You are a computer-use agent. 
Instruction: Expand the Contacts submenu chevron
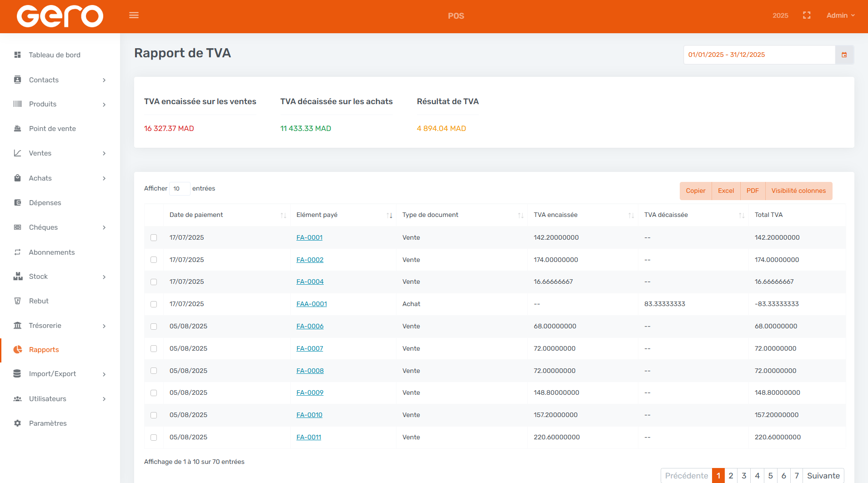point(104,80)
